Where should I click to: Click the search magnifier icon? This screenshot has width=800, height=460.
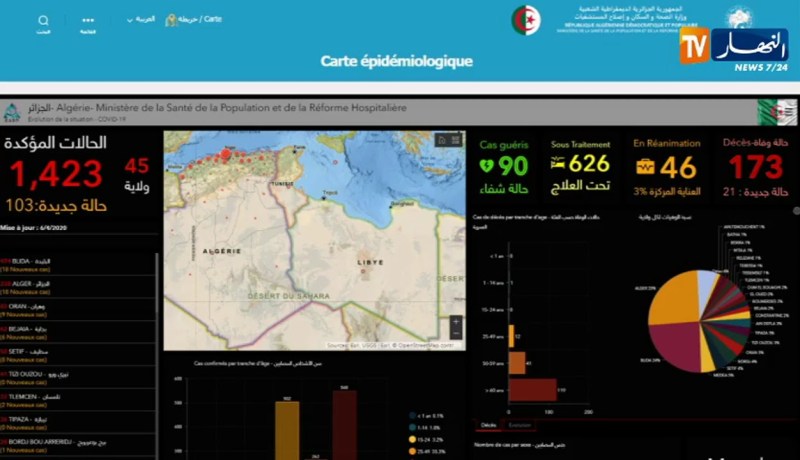[43, 20]
